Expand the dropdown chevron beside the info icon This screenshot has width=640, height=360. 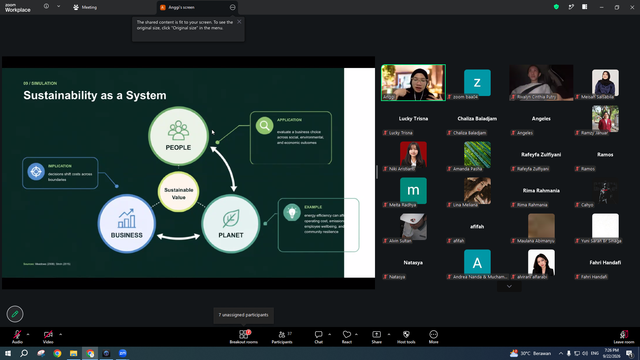pos(58,7)
